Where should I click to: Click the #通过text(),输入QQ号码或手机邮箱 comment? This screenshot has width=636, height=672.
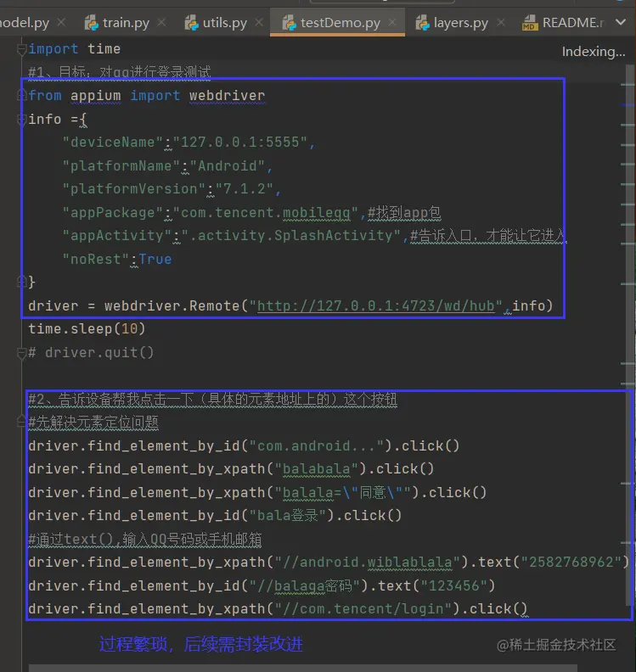point(145,539)
